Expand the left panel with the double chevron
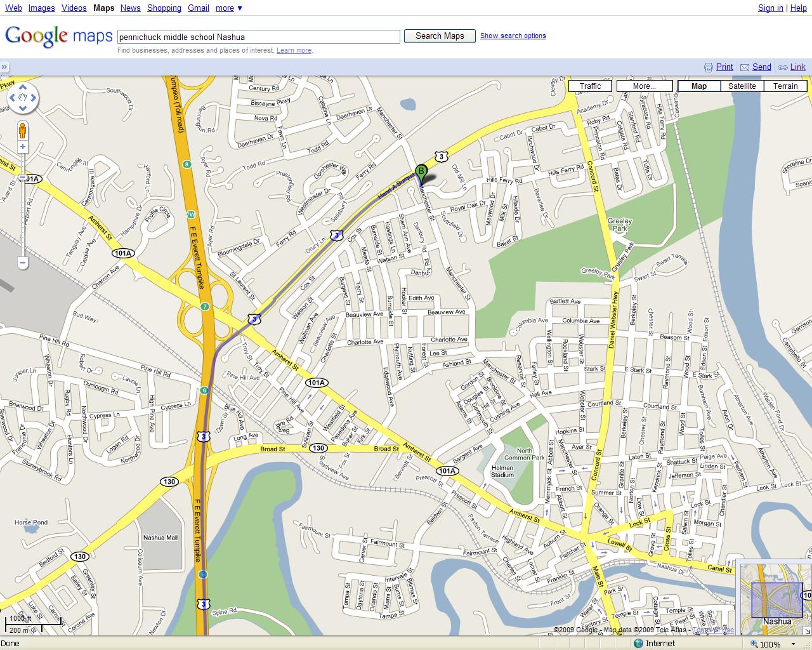The width and height of the screenshot is (812, 650). point(4,67)
